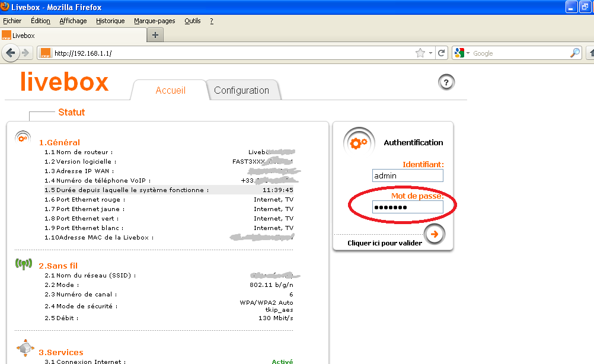Viewport: 594px width, 364px height.
Task: Click the orange site icon in address bar
Action: [x=46, y=53]
